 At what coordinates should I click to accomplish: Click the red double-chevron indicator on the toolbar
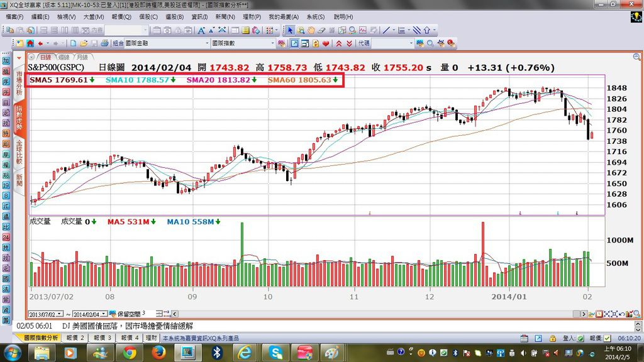[x=340, y=44]
